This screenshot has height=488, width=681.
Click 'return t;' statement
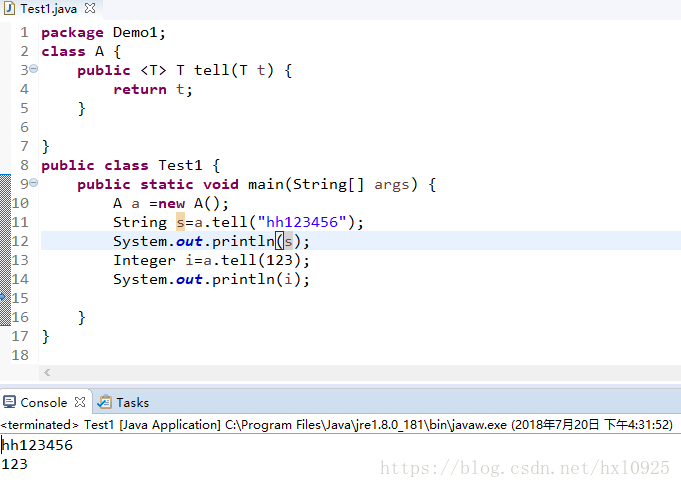[152, 89]
